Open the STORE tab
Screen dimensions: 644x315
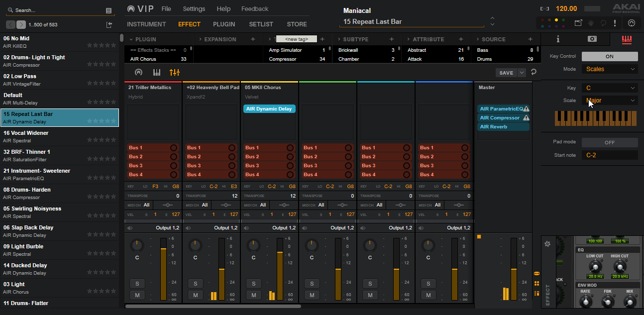coord(297,24)
